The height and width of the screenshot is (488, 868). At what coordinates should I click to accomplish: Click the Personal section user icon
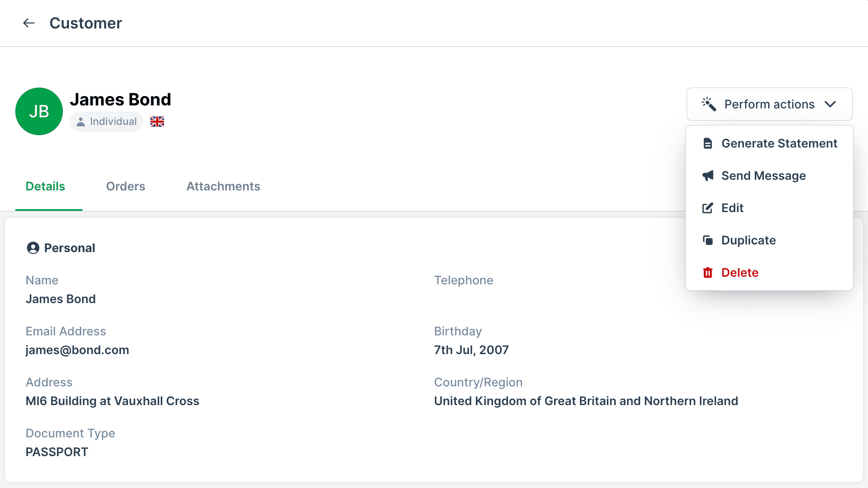[33, 248]
